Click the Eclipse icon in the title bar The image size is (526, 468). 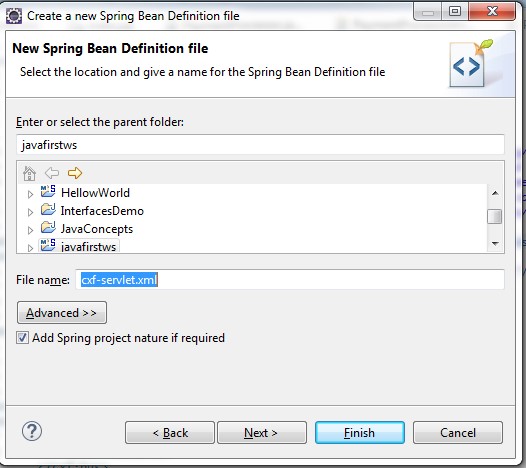[x=14, y=16]
